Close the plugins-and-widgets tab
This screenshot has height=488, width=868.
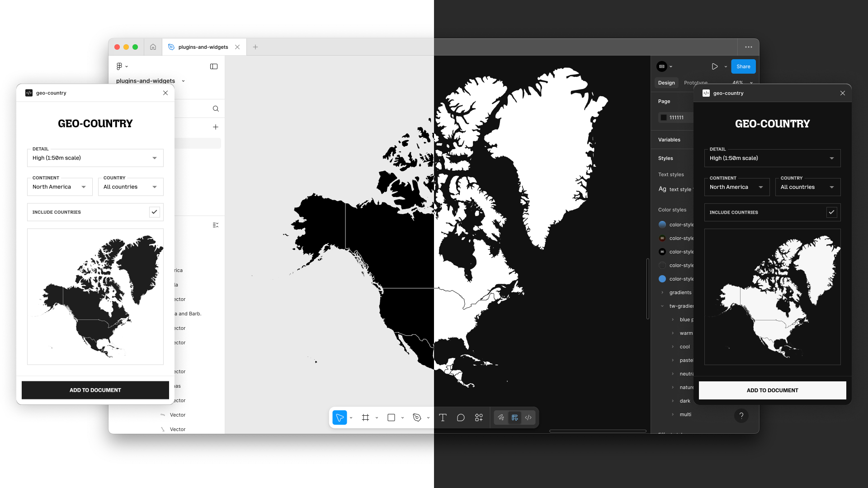[x=237, y=47]
